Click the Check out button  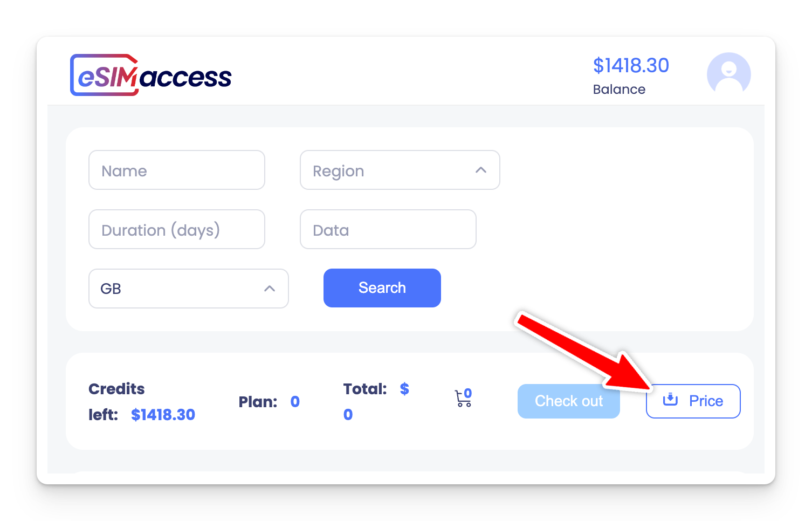pos(568,401)
